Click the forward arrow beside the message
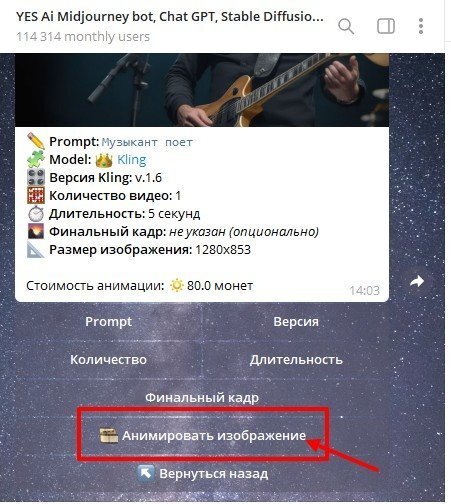Screen dimensions: 451x504 point(417,282)
